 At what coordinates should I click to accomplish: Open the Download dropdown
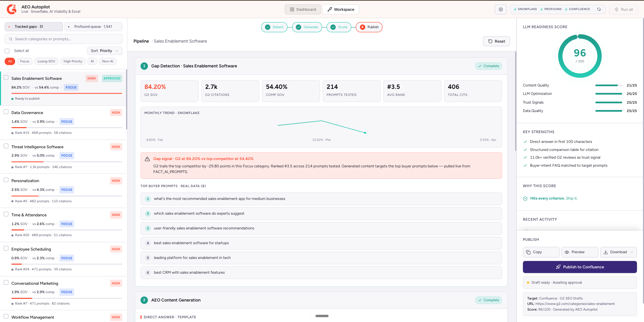tap(619, 252)
